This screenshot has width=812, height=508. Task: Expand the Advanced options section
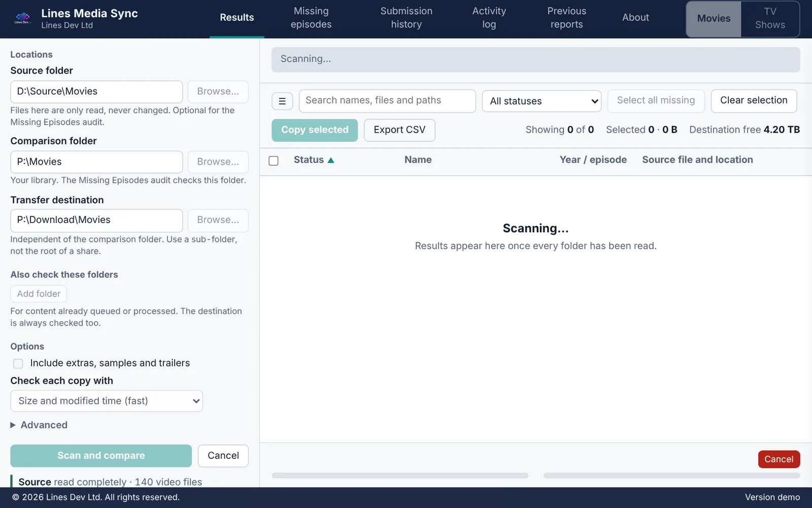pos(39,425)
